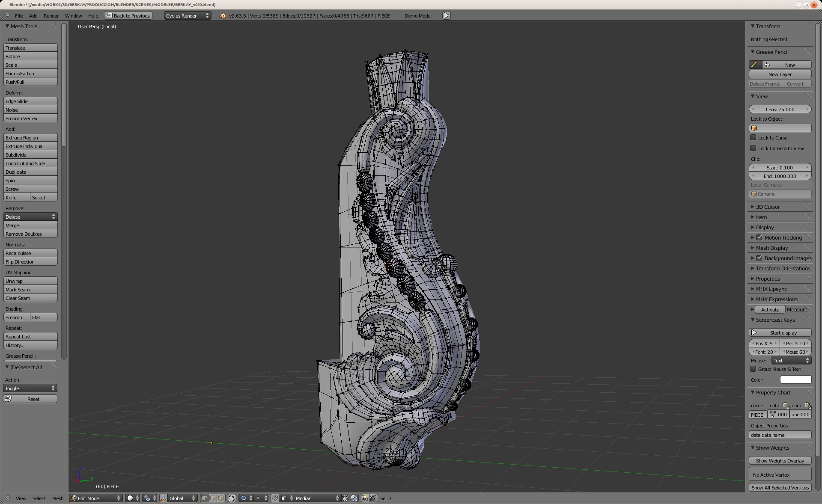Click the Grease Pencil draw icon
822x504 pixels.
[754, 65]
